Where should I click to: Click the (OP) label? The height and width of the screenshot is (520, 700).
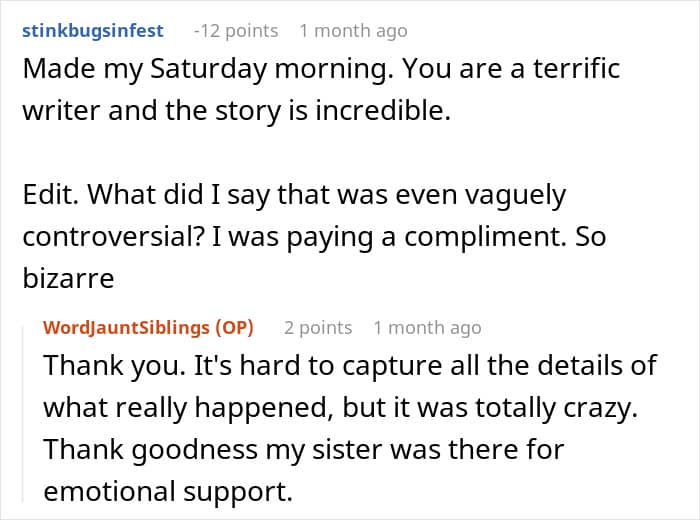(x=232, y=327)
